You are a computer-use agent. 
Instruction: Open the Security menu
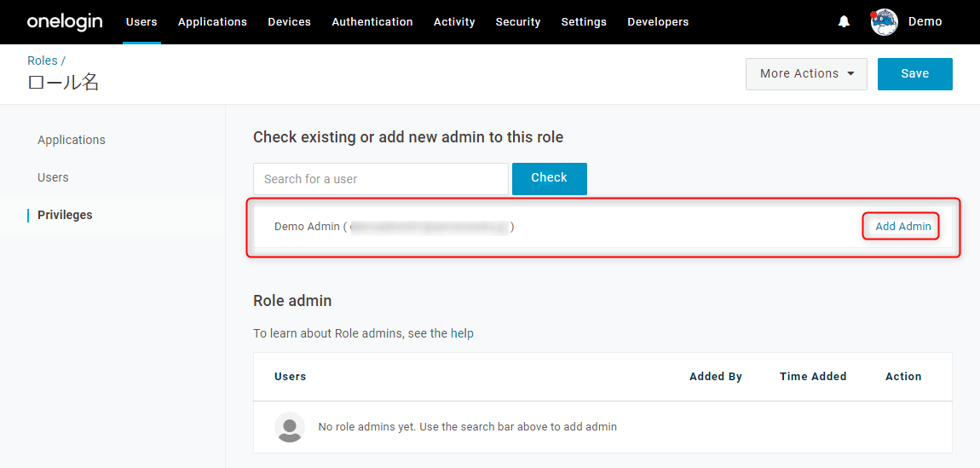pyautogui.click(x=518, y=22)
